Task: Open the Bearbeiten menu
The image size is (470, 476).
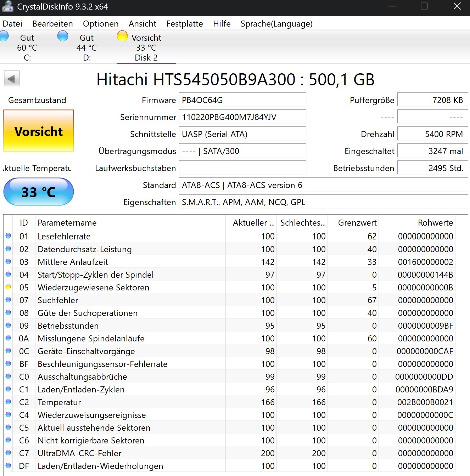Action: coord(52,24)
